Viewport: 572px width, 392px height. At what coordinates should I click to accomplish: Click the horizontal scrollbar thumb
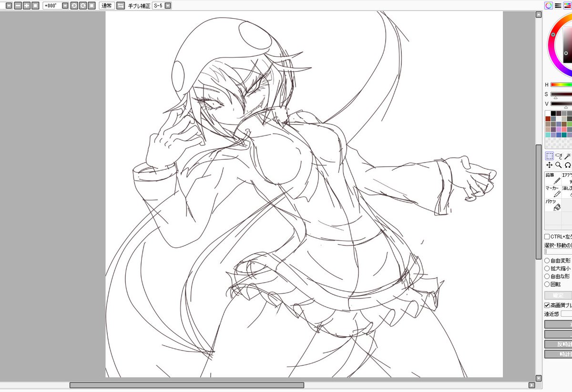187,385
